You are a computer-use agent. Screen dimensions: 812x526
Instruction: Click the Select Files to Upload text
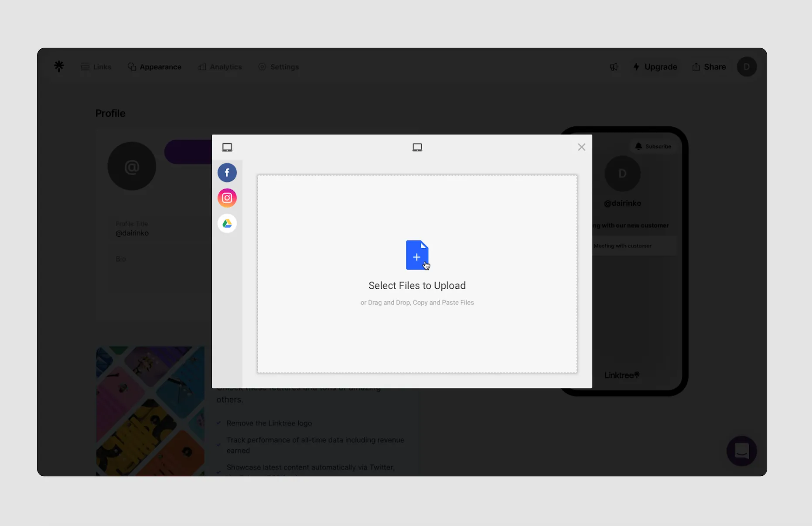click(417, 285)
